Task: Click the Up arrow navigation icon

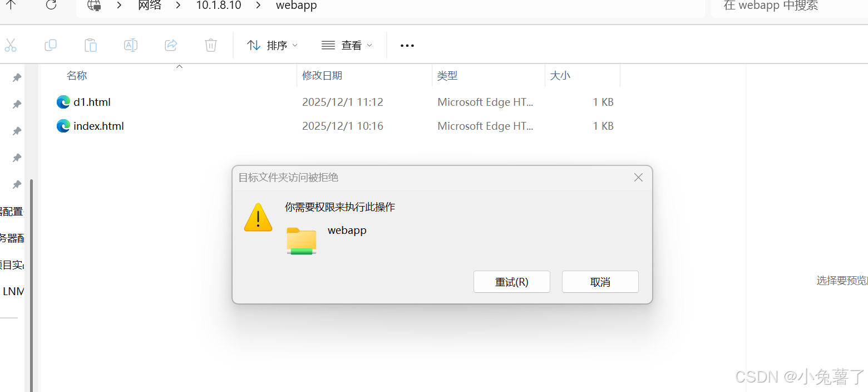Action: click(x=11, y=6)
